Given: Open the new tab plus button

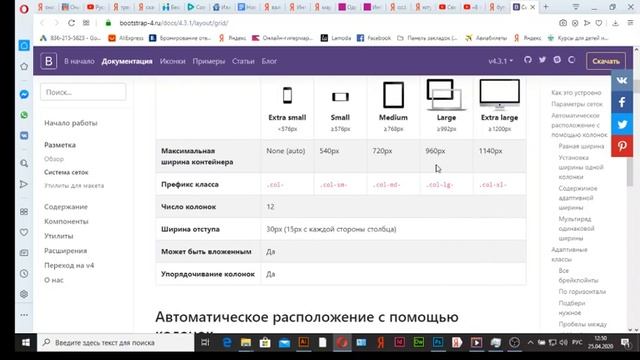Looking at the screenshot, I should tap(546, 7).
